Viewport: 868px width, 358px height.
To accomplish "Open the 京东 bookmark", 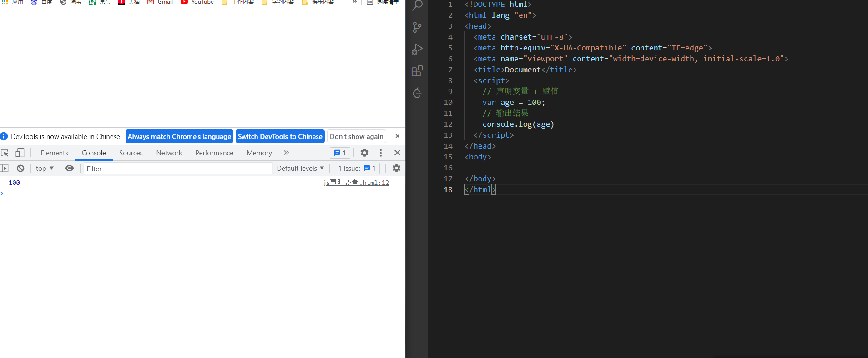I will (100, 2).
